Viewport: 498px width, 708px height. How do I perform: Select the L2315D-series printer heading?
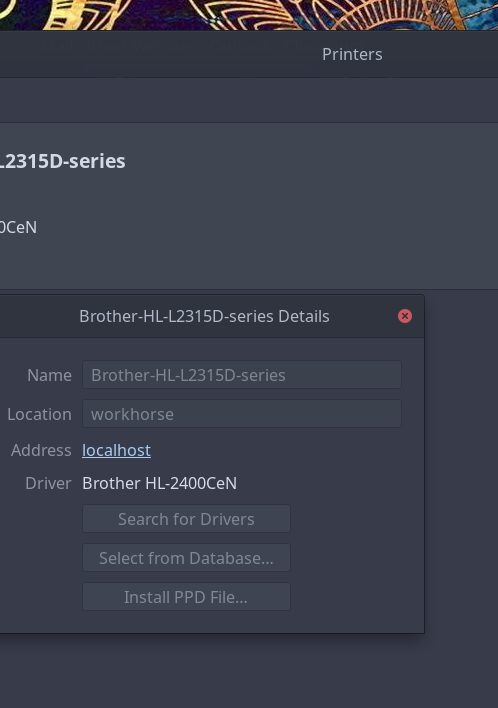(62, 161)
